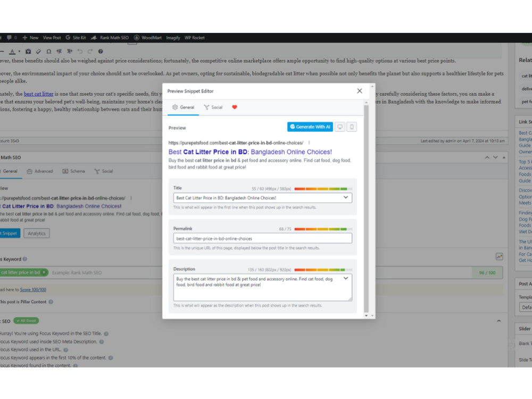
Task: Click the preview title link in modal
Action: 250,152
